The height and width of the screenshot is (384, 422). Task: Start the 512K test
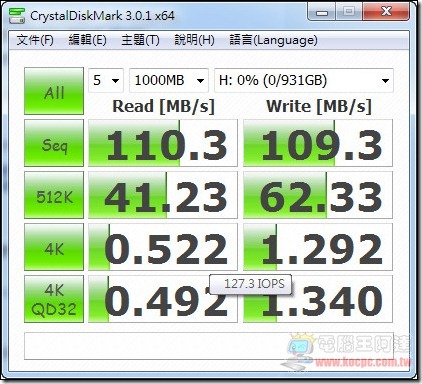point(54,195)
